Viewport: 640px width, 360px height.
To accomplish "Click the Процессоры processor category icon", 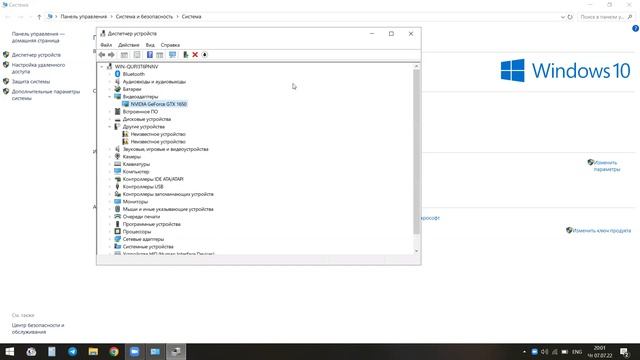I will [x=118, y=231].
